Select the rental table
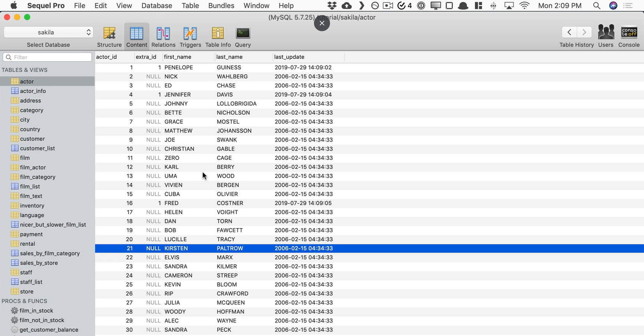 47,244
